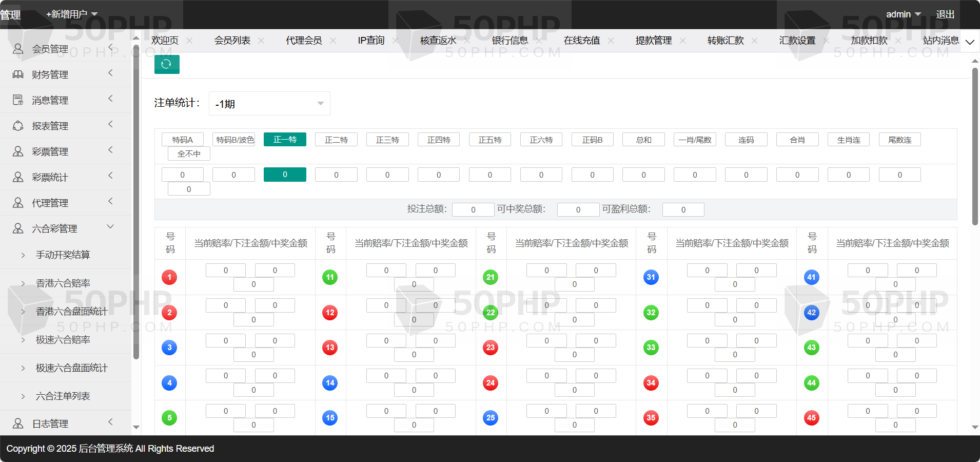980x462 pixels.
Task: Expand the tab overflow chevron at far right
Action: tap(970, 42)
